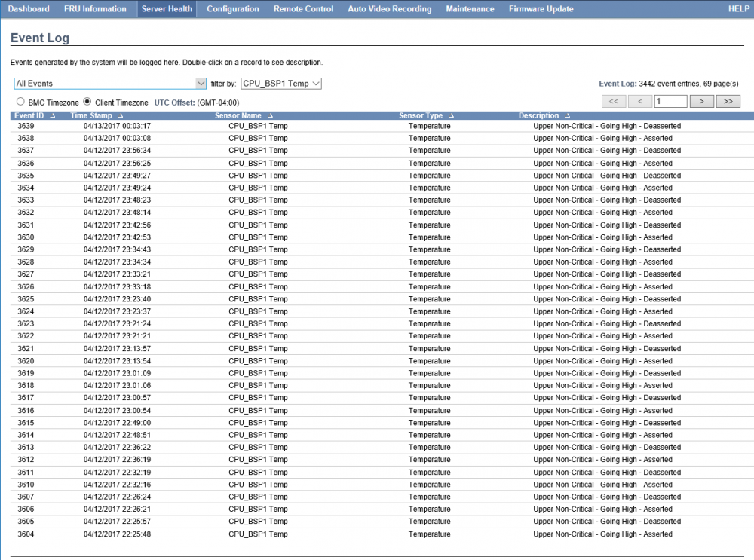Click the Sensor Name column header
The height and width of the screenshot is (560, 754).
(x=238, y=116)
